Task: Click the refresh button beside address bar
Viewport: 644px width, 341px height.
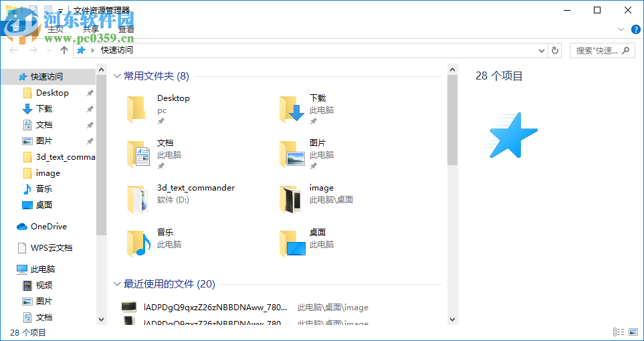Action: [x=555, y=51]
